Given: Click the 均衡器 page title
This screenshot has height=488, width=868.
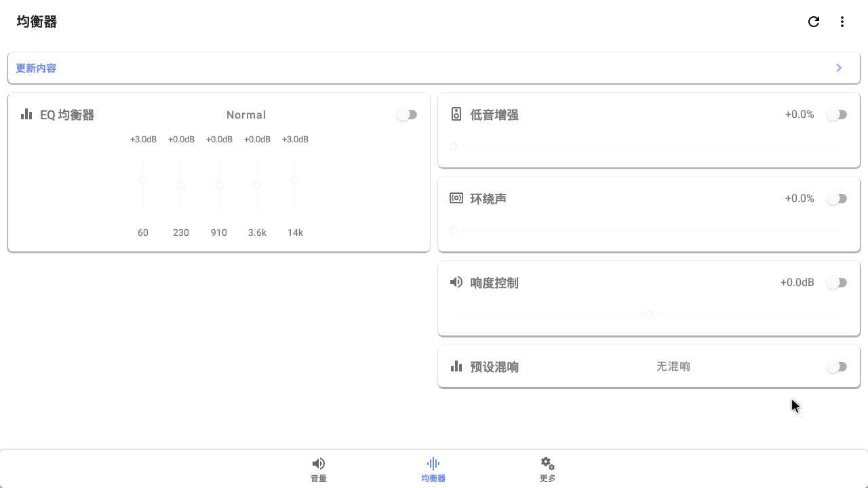Looking at the screenshot, I should coord(37,22).
